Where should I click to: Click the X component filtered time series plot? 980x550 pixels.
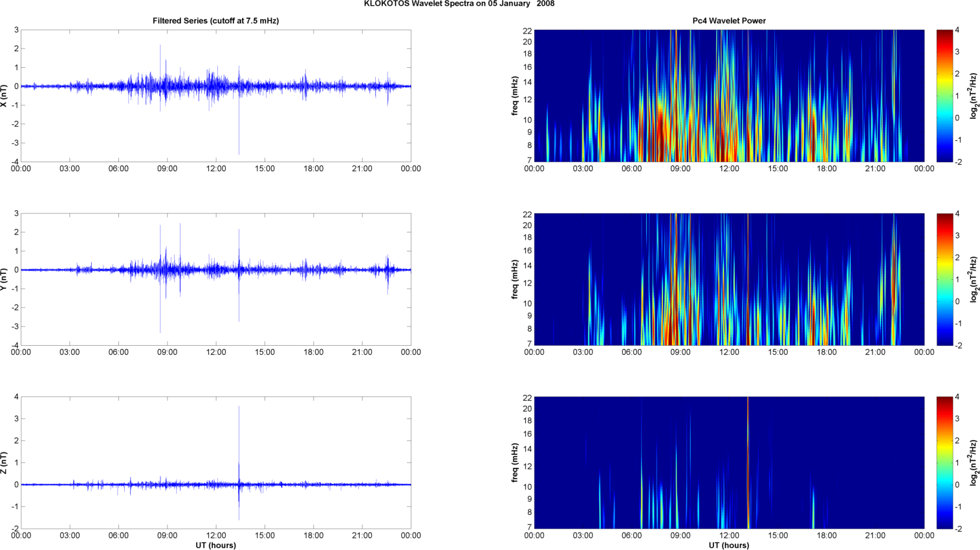click(x=216, y=96)
